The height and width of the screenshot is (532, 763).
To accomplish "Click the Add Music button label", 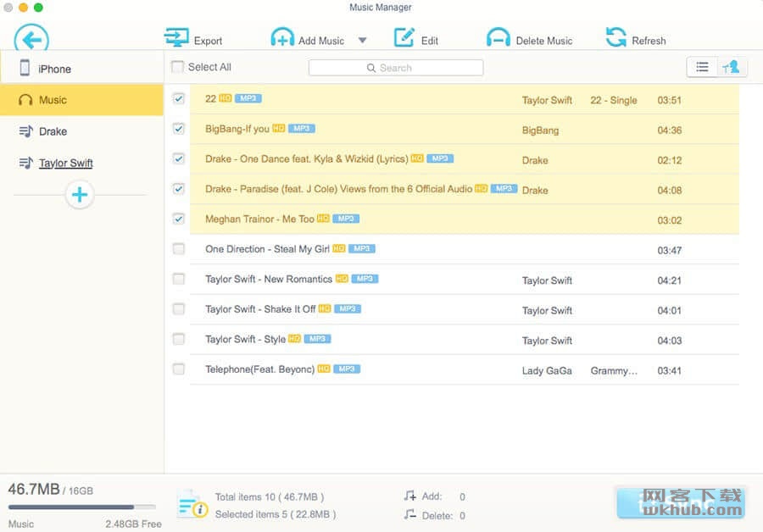I will click(321, 41).
